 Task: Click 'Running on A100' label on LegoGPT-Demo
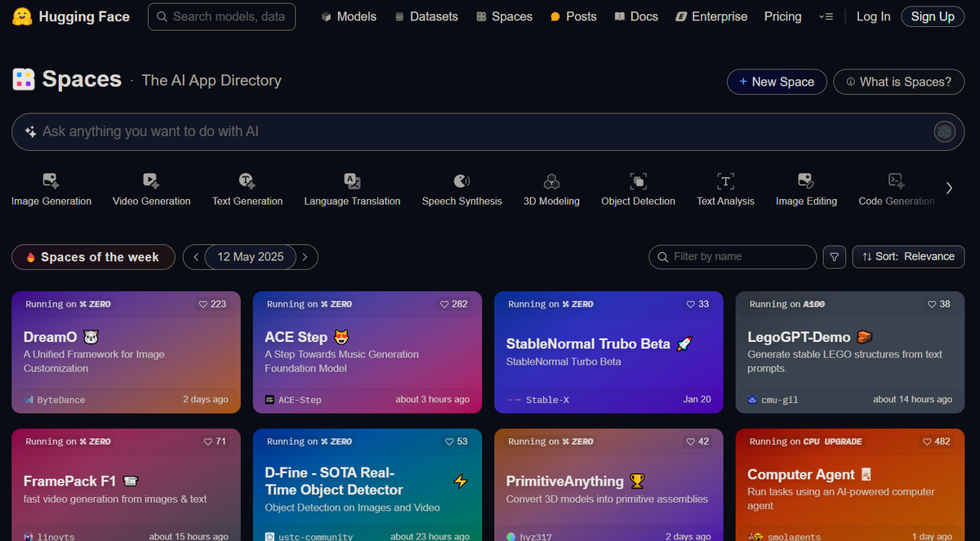[x=787, y=304]
